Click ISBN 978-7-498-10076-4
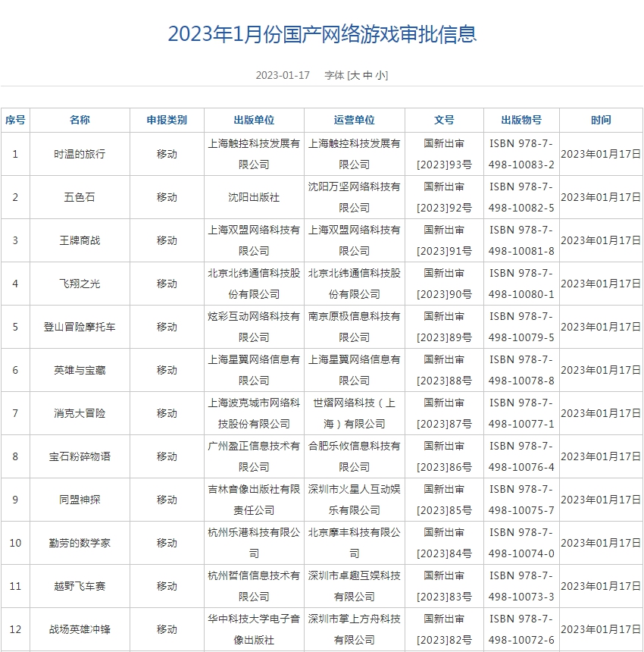Screen dimensions: 644x652 (521, 457)
